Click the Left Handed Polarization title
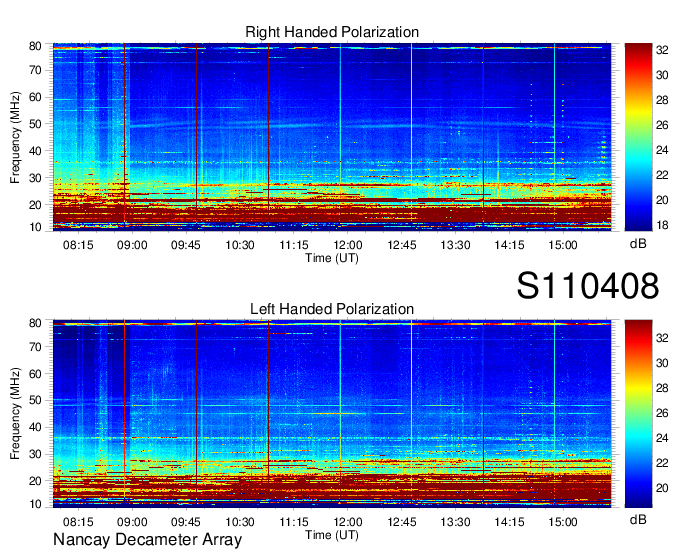Viewport: 680px width, 552px height. point(332,309)
